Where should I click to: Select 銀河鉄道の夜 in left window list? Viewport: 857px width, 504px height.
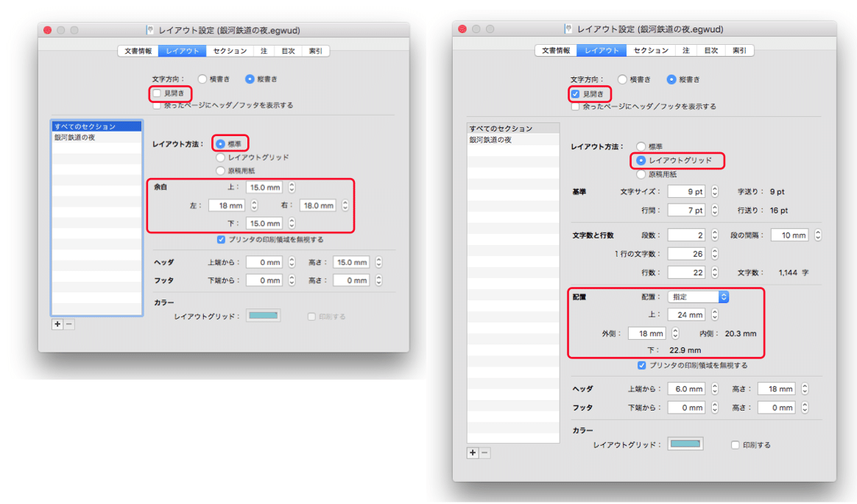(x=96, y=137)
